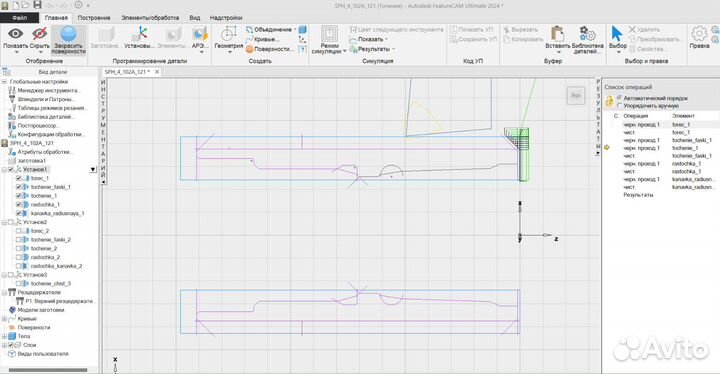The height and width of the screenshot is (374, 720).
Task: Click Режим симуляции icon
Action: coord(329,34)
